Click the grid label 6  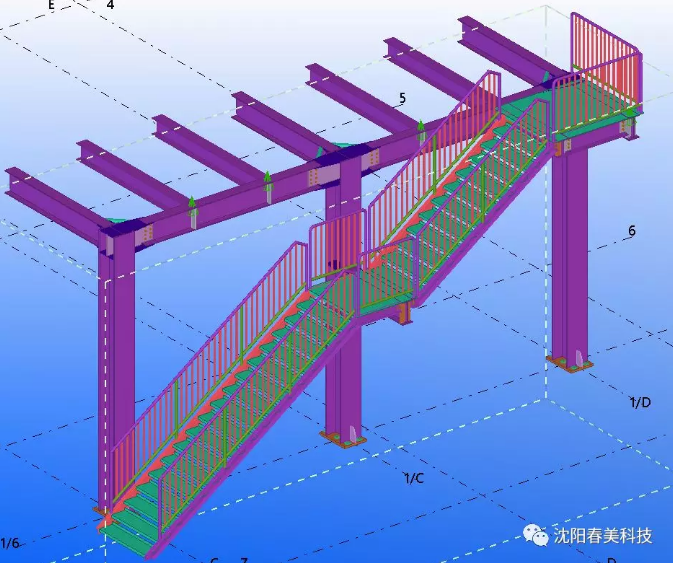(x=631, y=231)
